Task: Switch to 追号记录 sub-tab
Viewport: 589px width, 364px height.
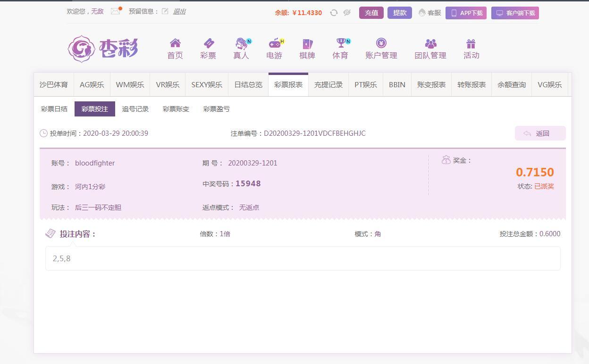Action: point(135,109)
